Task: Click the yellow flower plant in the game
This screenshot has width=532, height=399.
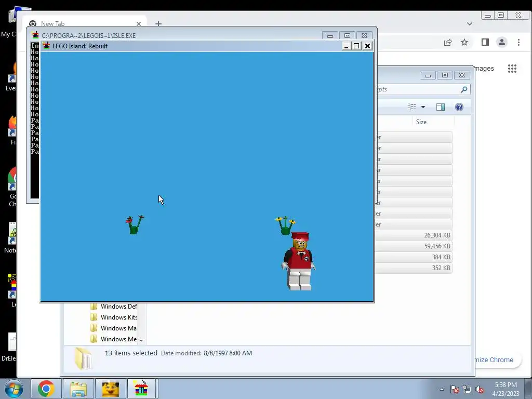Action: (285, 225)
